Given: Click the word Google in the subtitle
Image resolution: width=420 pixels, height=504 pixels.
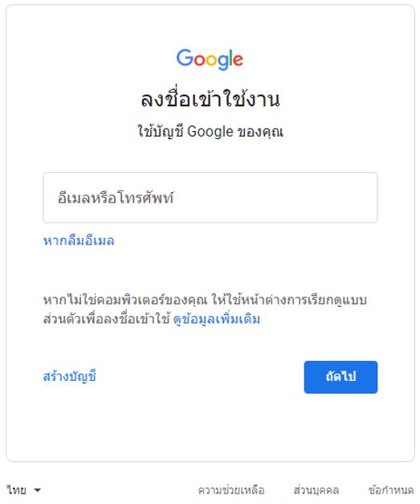Looking at the screenshot, I should [x=210, y=132].
